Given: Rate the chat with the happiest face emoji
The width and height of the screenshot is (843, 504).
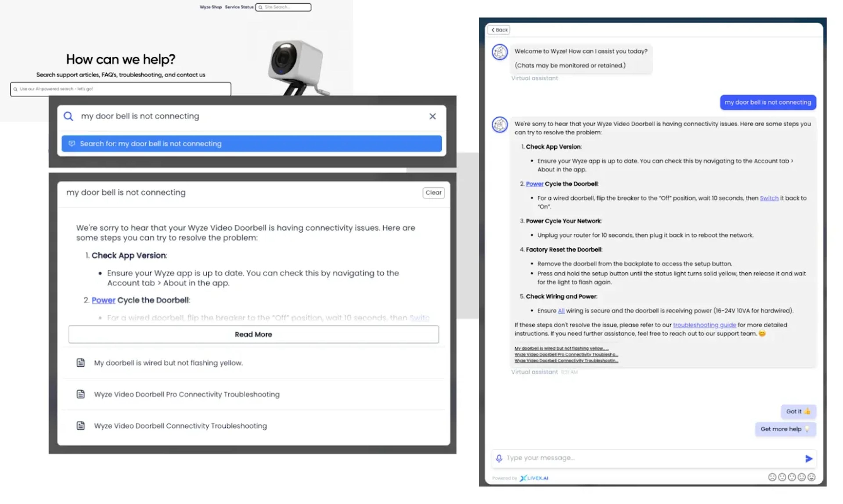Looking at the screenshot, I should 811,477.
